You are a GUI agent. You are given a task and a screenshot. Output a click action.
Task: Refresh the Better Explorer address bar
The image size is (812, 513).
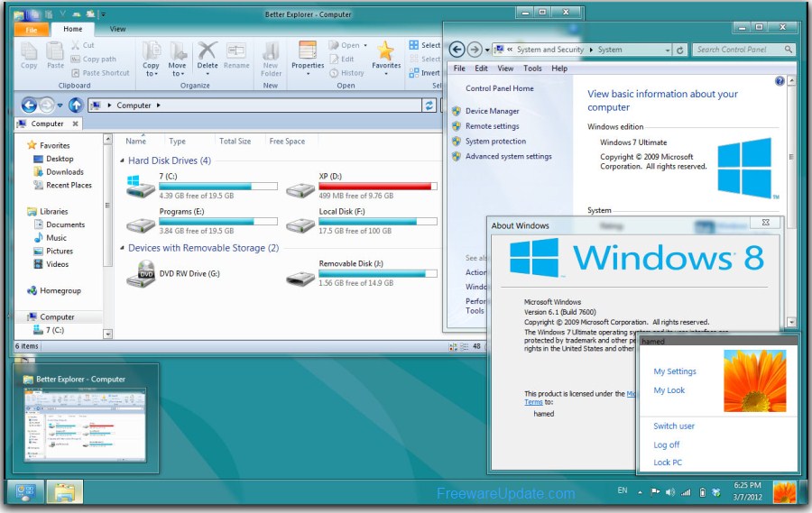pos(429,105)
